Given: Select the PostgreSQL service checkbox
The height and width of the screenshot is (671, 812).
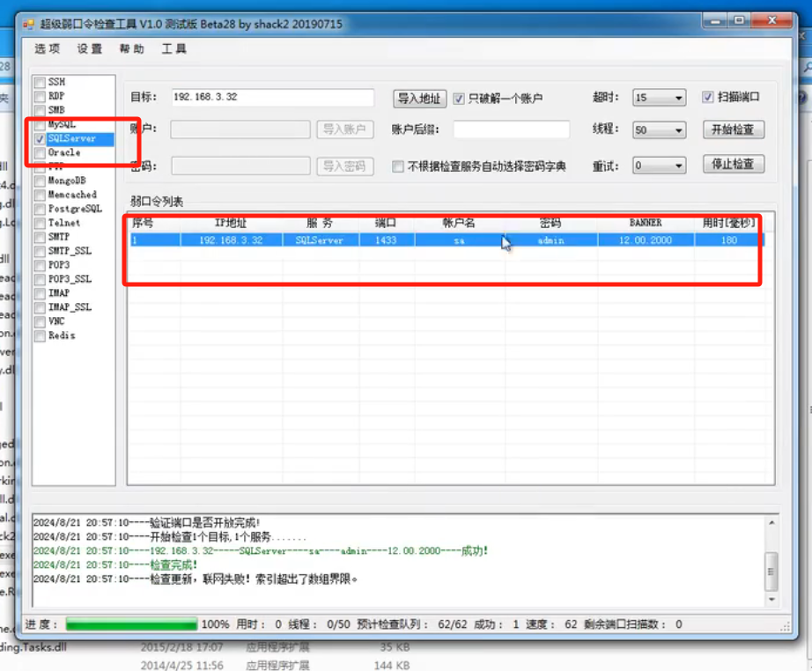Looking at the screenshot, I should click(40, 209).
